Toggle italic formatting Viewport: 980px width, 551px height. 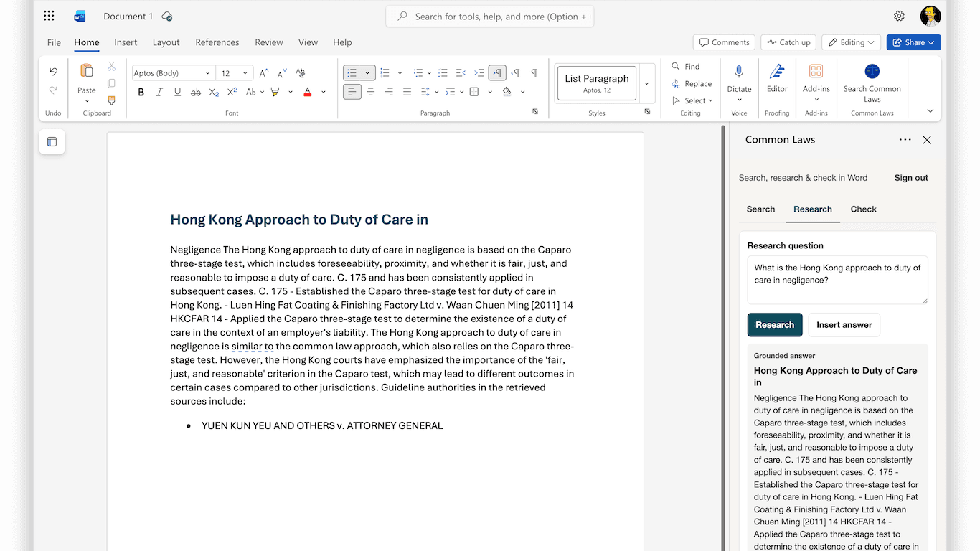coord(159,92)
